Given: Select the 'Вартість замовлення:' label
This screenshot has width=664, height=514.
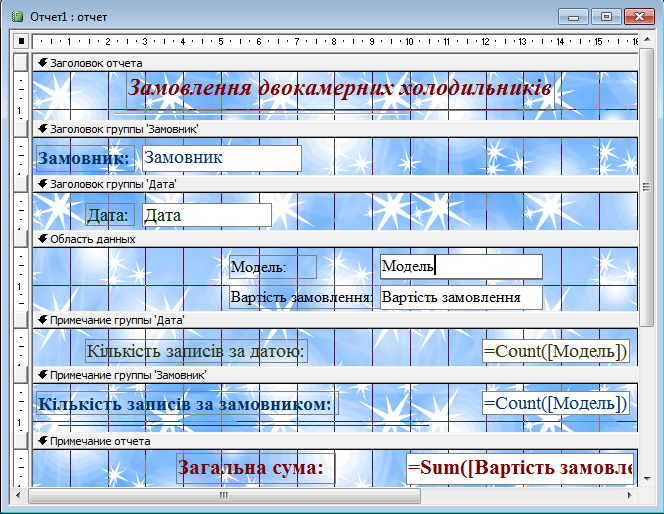Looking at the screenshot, I should pos(302,297).
